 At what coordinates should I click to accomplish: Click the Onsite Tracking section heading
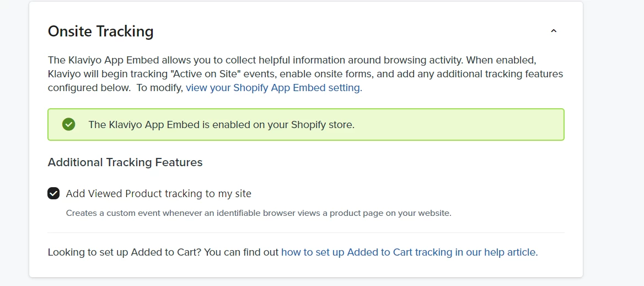coord(100,31)
